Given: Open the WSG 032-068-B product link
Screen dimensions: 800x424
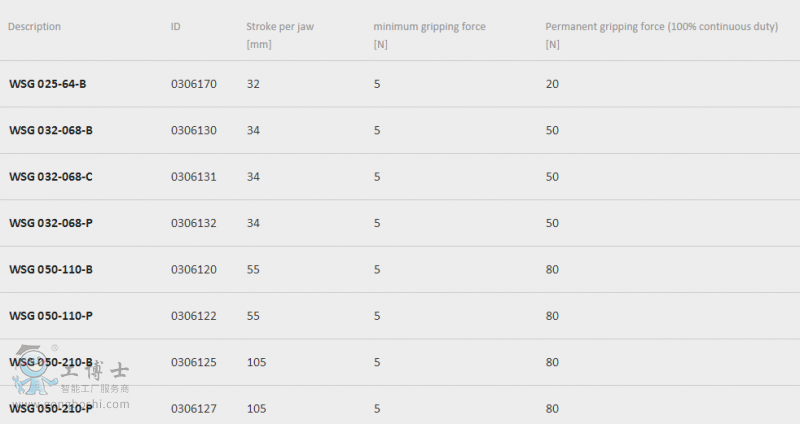Looking at the screenshot, I should (51, 131).
